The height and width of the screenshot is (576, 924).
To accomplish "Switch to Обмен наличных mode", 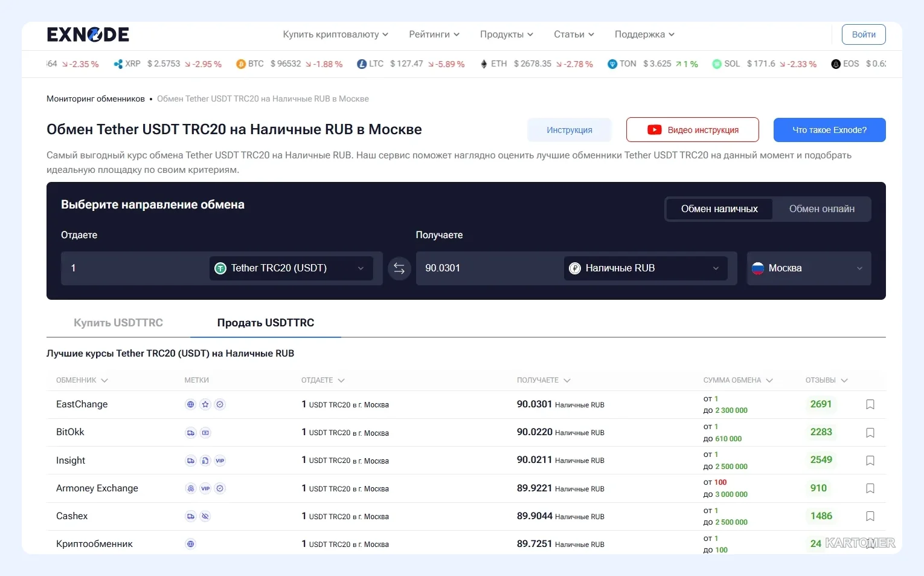I will coord(719,209).
